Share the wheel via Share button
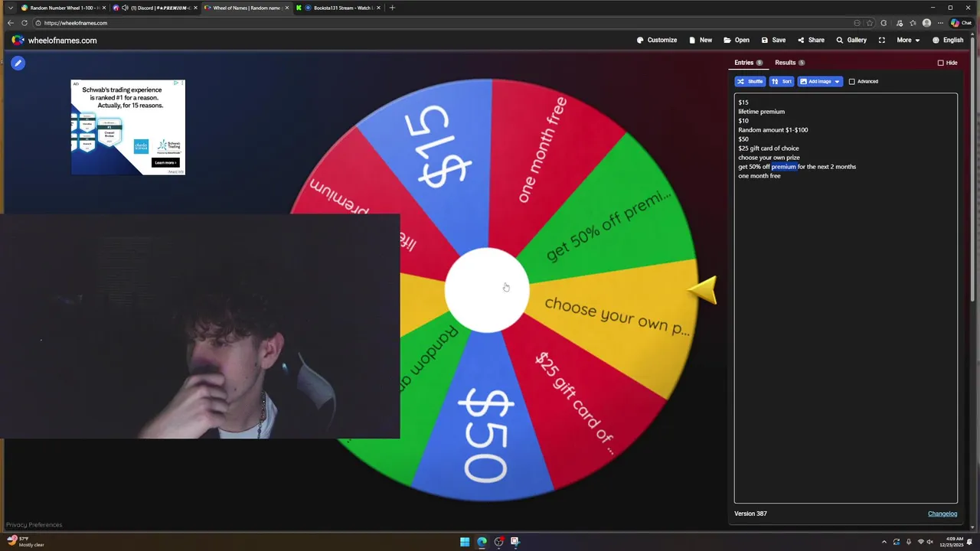The height and width of the screenshot is (551, 980). point(811,40)
